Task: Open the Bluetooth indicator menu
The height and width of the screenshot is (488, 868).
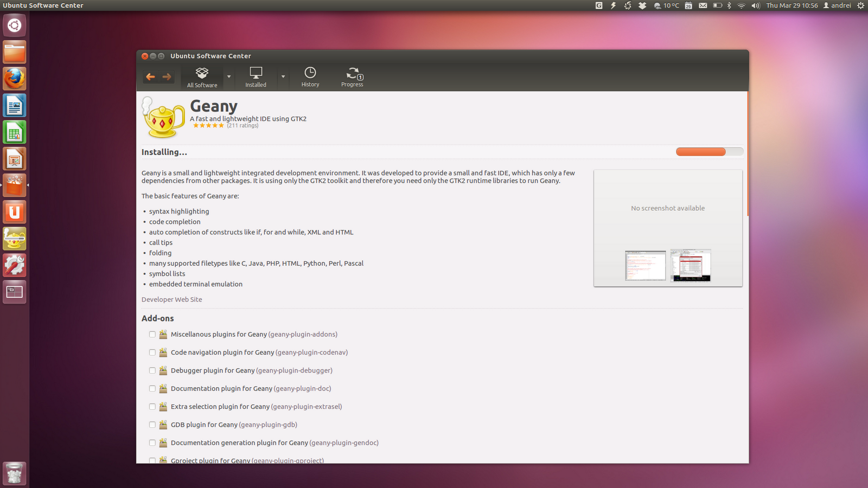Action: (x=730, y=5)
